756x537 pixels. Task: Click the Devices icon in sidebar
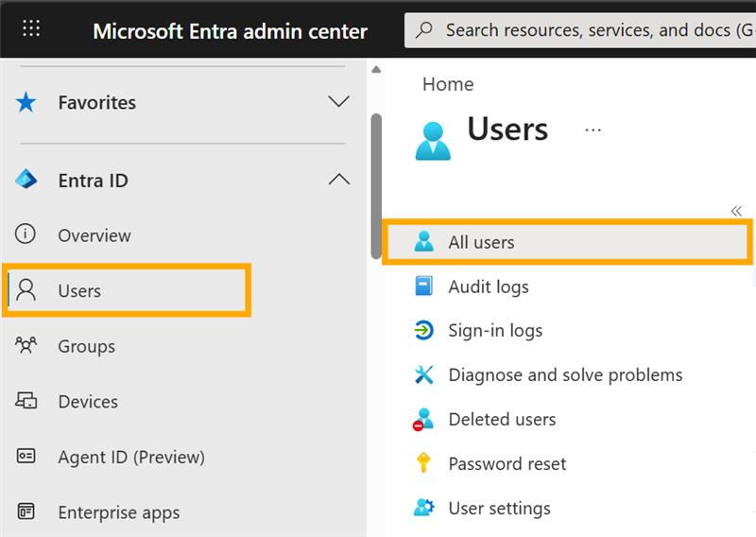pos(26,401)
